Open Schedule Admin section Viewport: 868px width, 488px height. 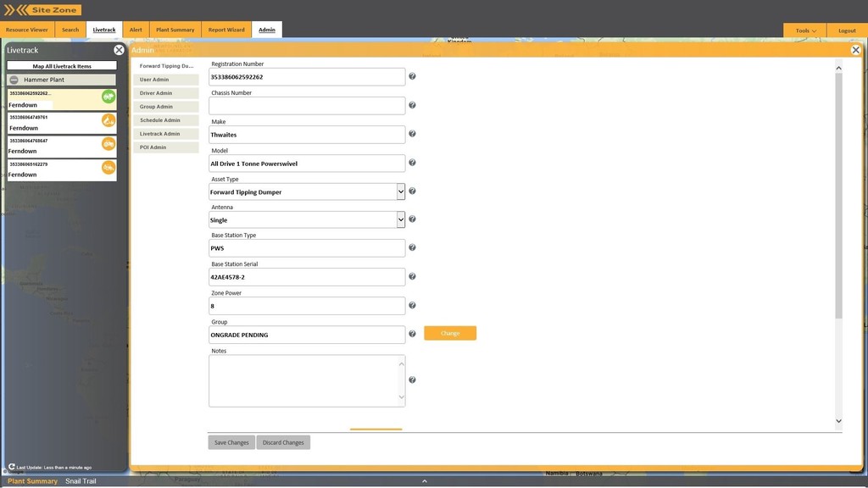[x=166, y=120]
